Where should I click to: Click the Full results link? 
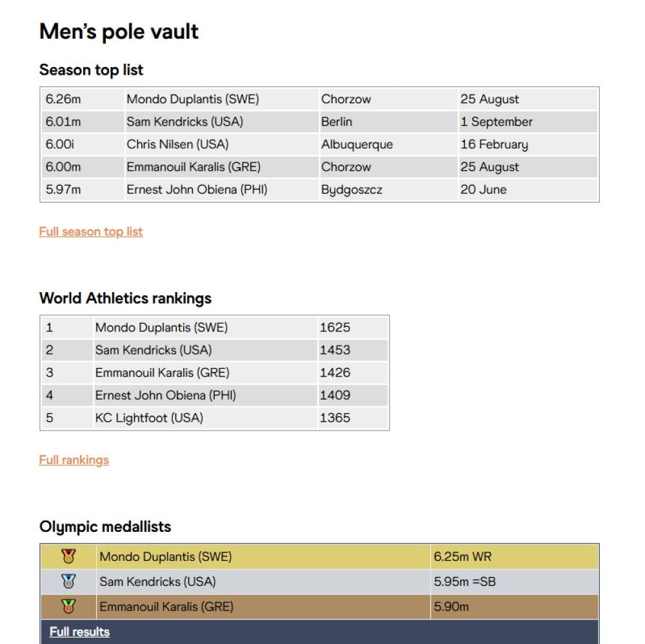(79, 632)
